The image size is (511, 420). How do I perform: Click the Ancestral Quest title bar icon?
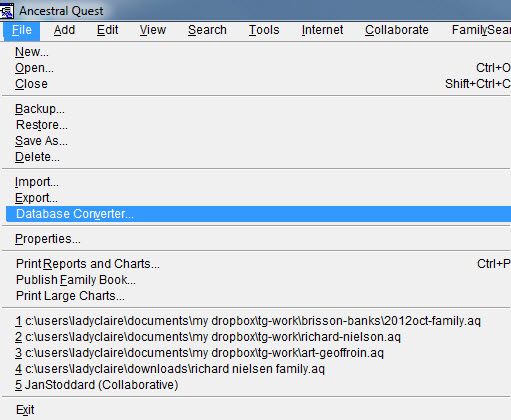[x=7, y=11]
